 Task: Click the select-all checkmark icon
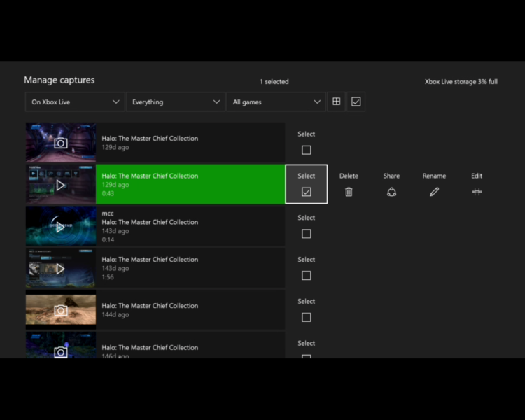356,101
